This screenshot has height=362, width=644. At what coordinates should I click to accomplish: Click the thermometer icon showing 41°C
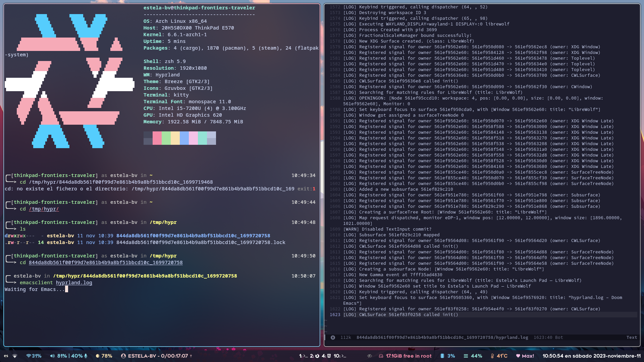coord(492,356)
